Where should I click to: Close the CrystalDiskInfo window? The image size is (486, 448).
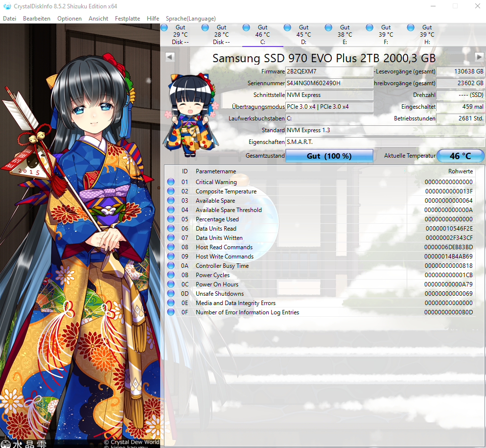(477, 6)
